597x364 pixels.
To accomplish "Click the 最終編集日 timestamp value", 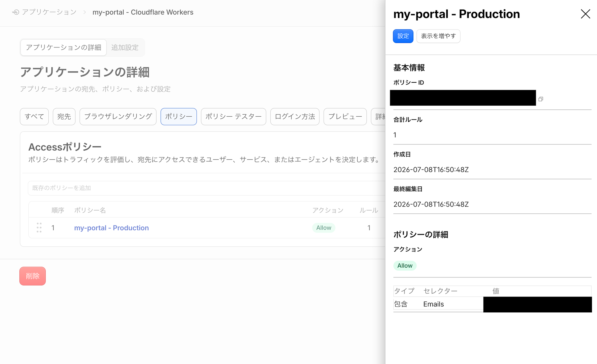I will point(431,204).
